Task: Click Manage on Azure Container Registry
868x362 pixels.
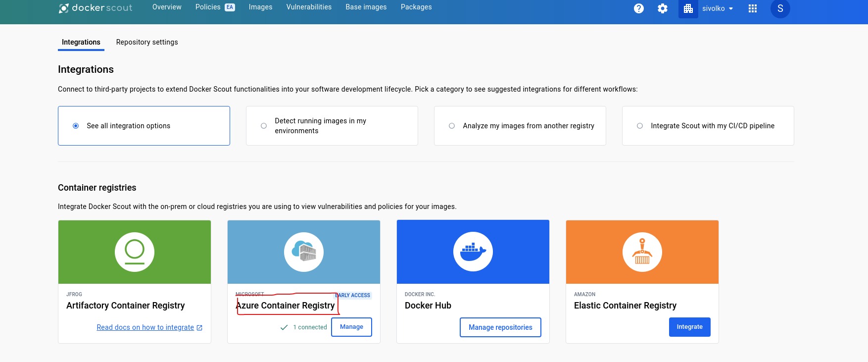Action: click(x=351, y=327)
